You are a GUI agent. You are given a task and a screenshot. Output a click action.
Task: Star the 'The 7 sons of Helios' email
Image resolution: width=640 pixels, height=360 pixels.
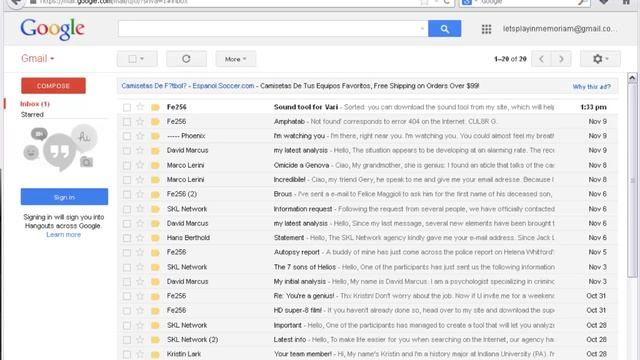coord(140,267)
